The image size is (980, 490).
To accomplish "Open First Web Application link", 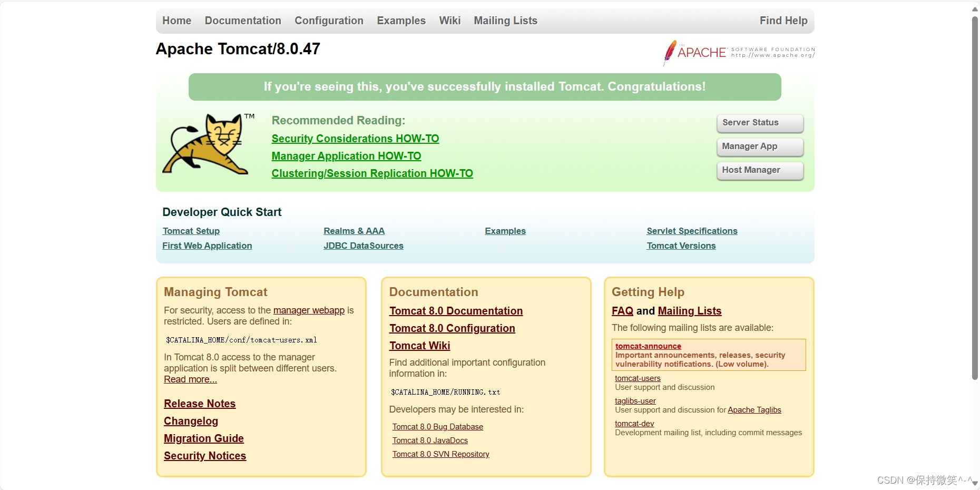I will click(x=207, y=246).
